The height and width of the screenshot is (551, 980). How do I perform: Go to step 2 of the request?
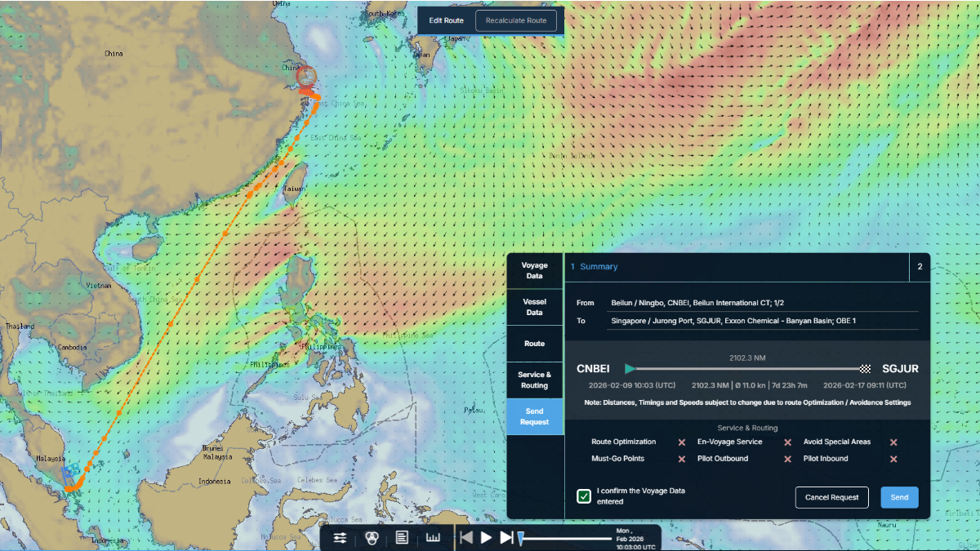point(920,267)
